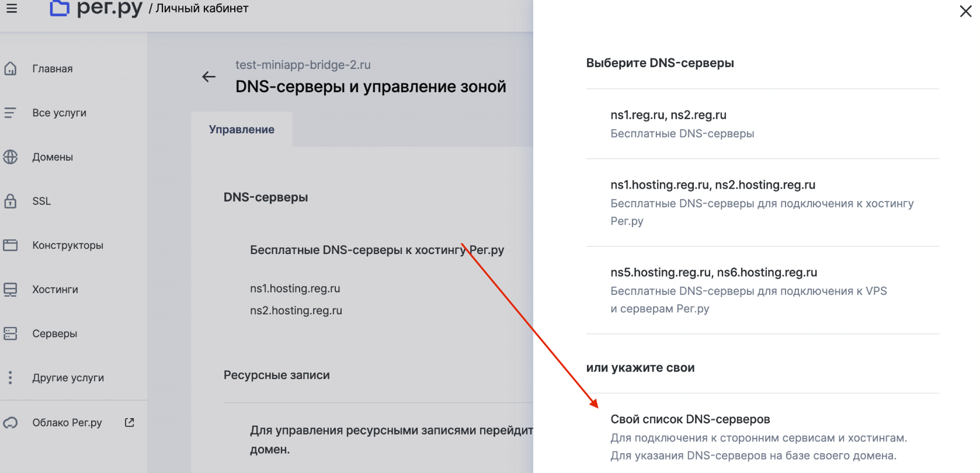The height and width of the screenshot is (473, 980).
Task: Open external link icon beside Облако Рег.ру
Action: coord(130,422)
